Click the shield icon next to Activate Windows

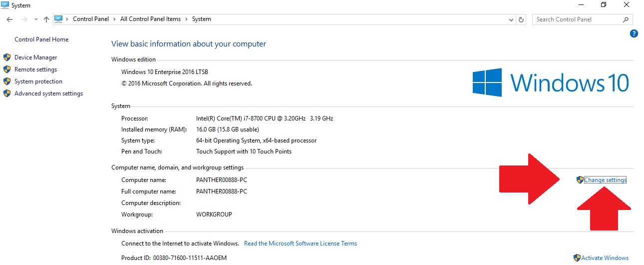577,258
